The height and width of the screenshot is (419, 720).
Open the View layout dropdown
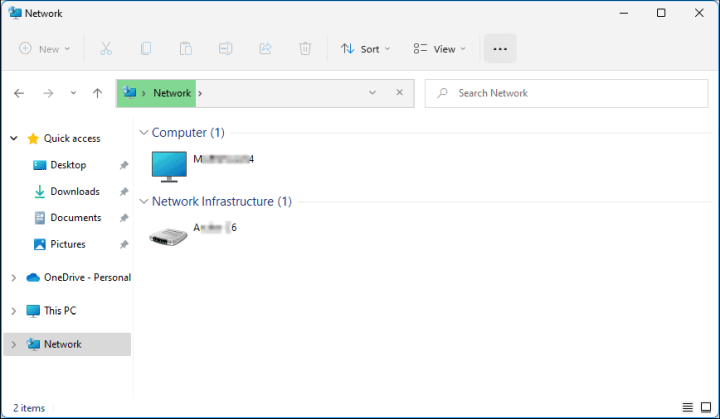[439, 49]
